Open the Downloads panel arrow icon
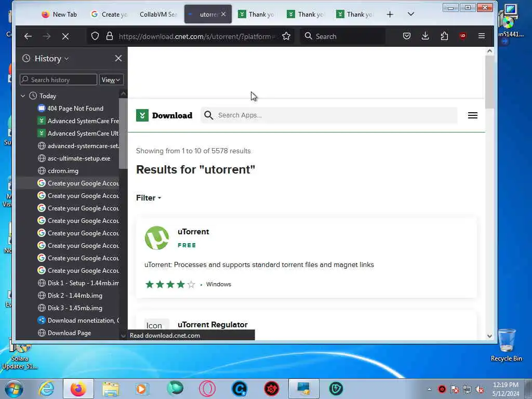 [425, 36]
